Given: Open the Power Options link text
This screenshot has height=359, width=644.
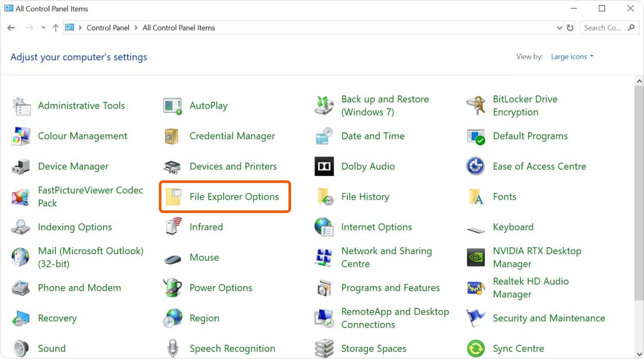Looking at the screenshot, I should pos(221,288).
